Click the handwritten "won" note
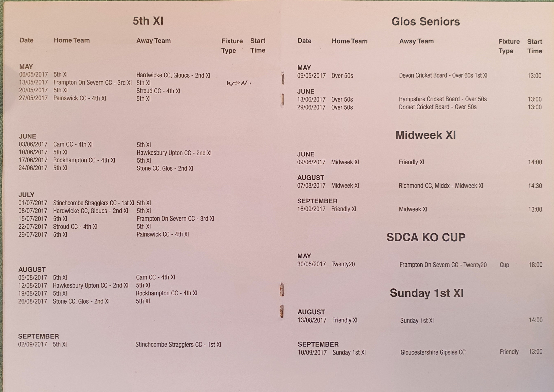Screen dimensions: 554x392 pyautogui.click(x=238, y=83)
